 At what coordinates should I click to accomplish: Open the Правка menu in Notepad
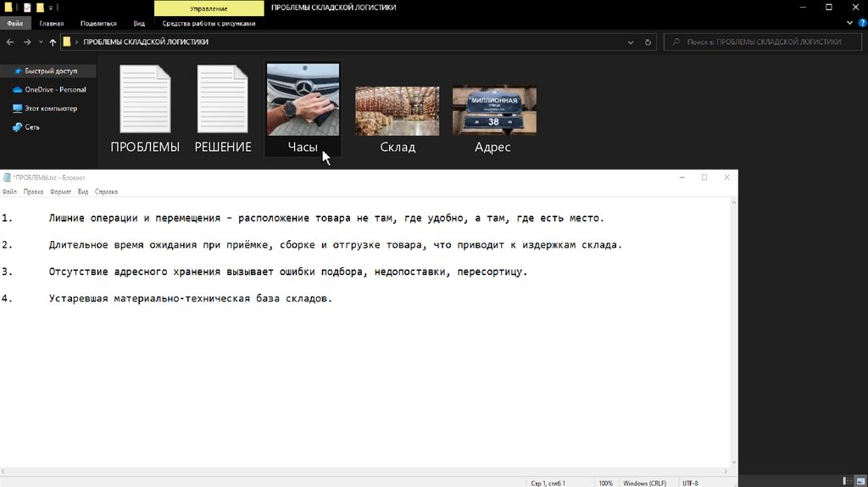pos(33,192)
